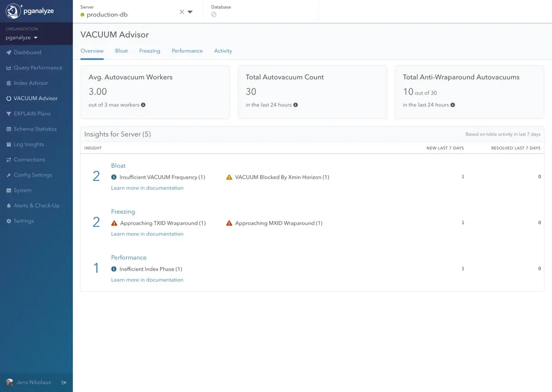Image resolution: width=552 pixels, height=392 pixels.
Task: Clear the production-db server selection
Action: pyautogui.click(x=182, y=12)
